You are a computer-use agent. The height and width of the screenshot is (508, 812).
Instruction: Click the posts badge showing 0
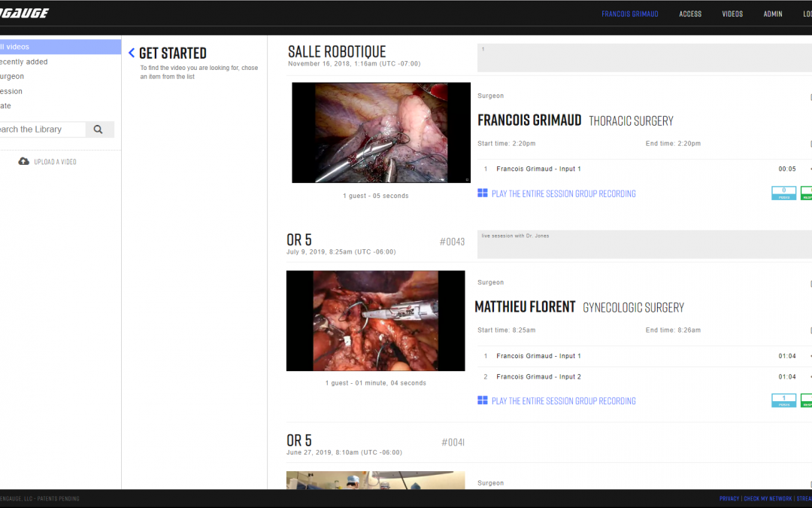pos(784,193)
